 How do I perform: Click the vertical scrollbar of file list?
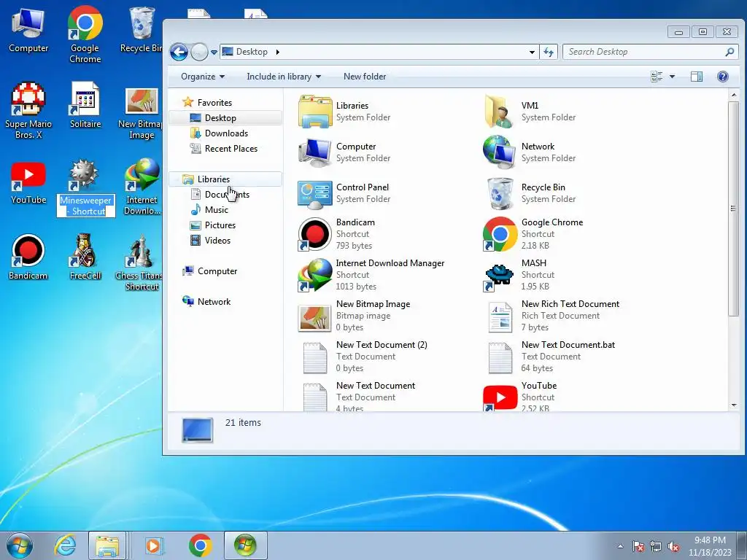click(x=733, y=208)
